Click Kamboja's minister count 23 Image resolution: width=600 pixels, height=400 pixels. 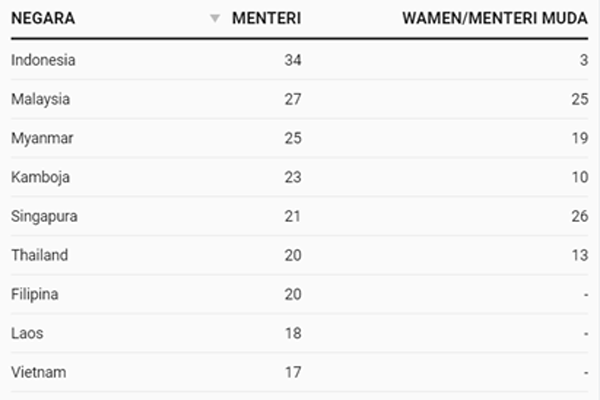pyautogui.click(x=292, y=177)
